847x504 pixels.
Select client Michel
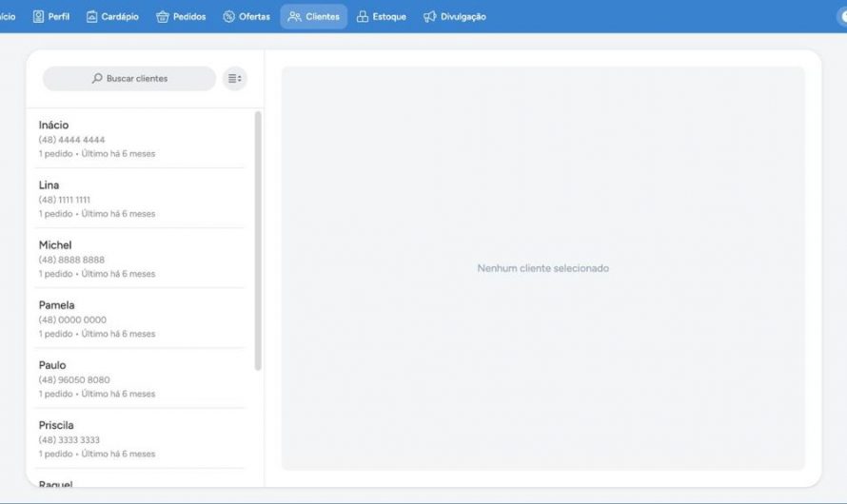point(139,258)
